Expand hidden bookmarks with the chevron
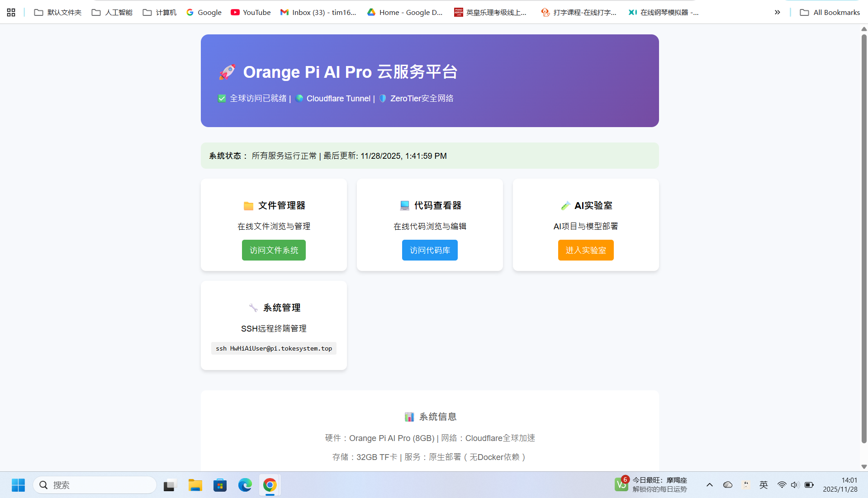The height and width of the screenshot is (498, 868). (x=777, y=12)
